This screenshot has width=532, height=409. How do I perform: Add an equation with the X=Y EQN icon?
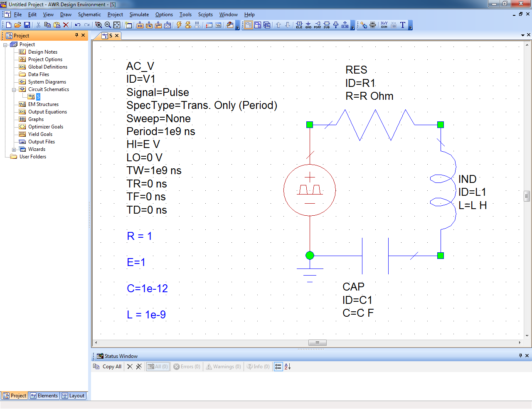[x=384, y=25]
